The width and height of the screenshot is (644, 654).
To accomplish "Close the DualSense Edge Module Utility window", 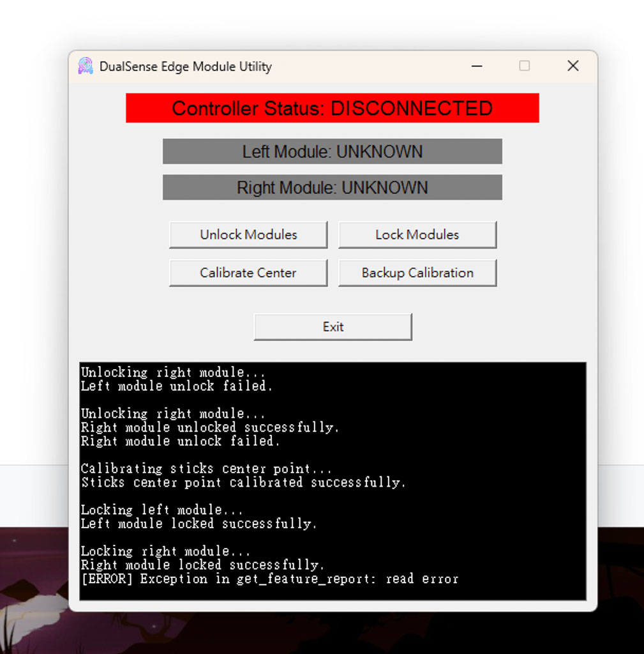I will click(573, 66).
